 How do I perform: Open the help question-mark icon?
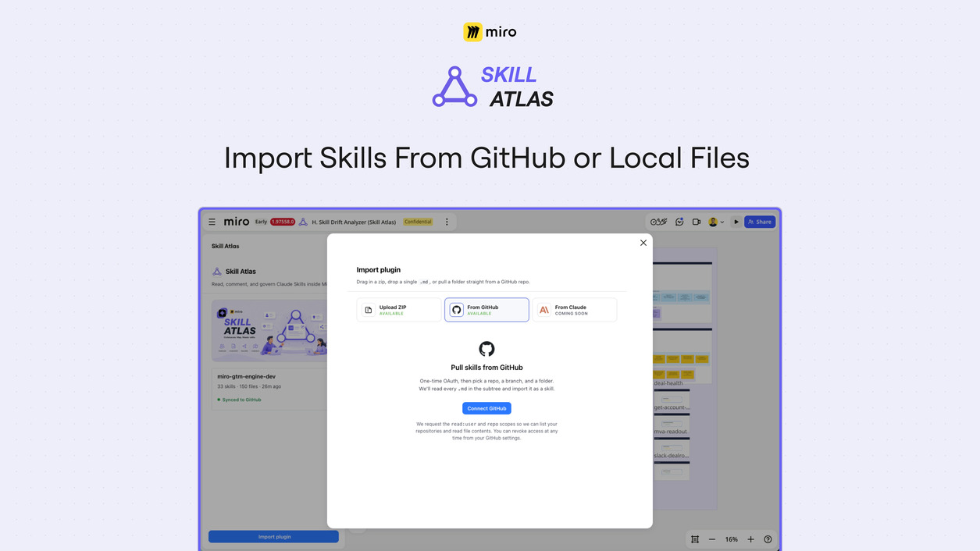click(768, 539)
